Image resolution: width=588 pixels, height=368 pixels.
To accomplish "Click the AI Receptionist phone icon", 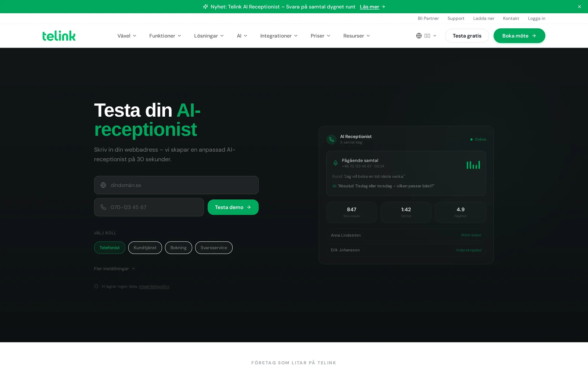I will (331, 139).
